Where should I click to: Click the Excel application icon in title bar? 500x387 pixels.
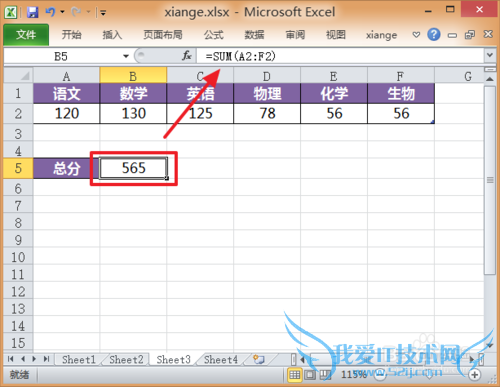click(x=11, y=12)
